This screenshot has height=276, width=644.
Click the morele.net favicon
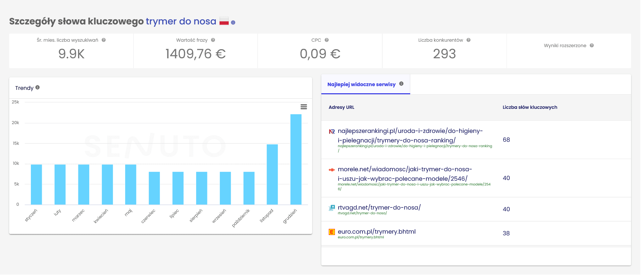(x=332, y=170)
